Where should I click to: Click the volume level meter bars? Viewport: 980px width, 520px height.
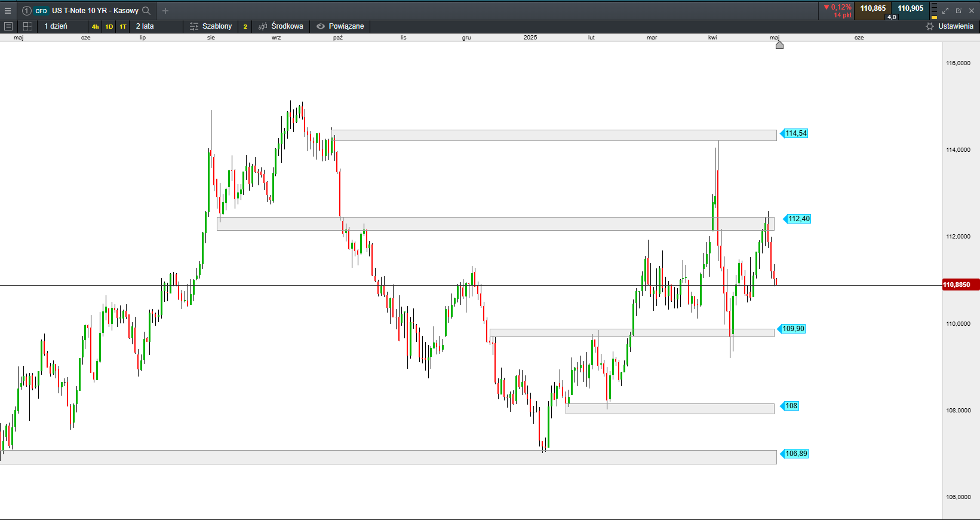pyautogui.click(x=934, y=11)
